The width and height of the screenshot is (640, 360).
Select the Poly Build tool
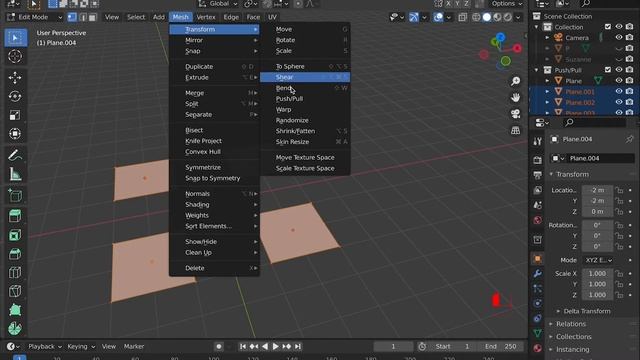(x=16, y=310)
